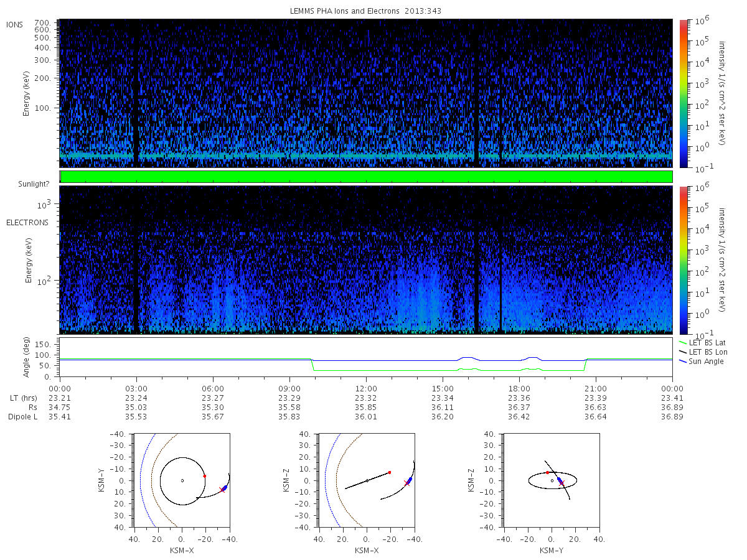Click the red dot in KSM-Y/KSM-Z plot

[x=548, y=472]
